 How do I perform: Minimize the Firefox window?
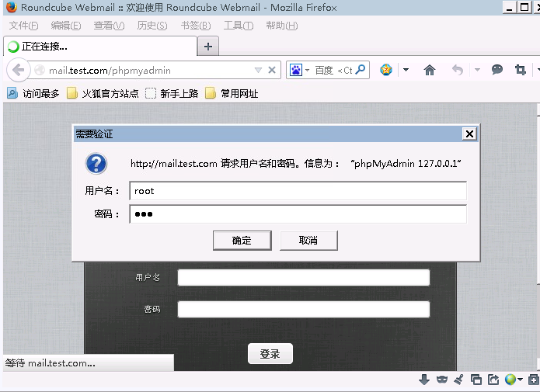pos(510,7)
